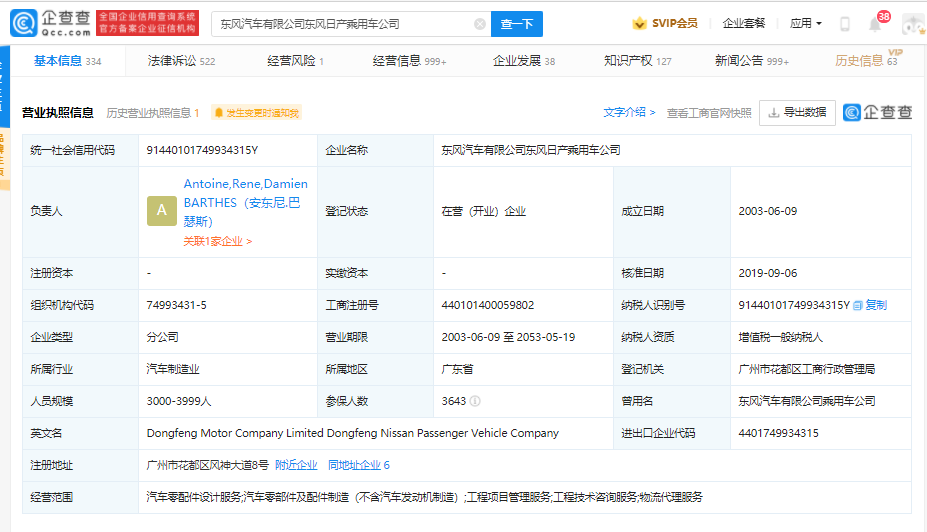Click the bell icon in 发生变更时通知我
This screenshot has height=532, width=927.
tap(219, 113)
